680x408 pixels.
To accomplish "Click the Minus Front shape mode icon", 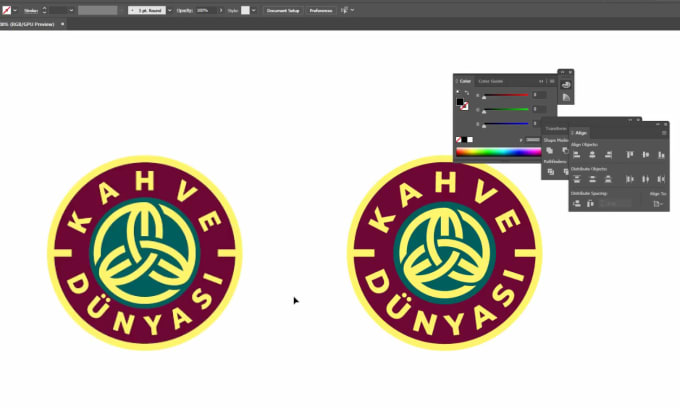I will tap(565, 150).
